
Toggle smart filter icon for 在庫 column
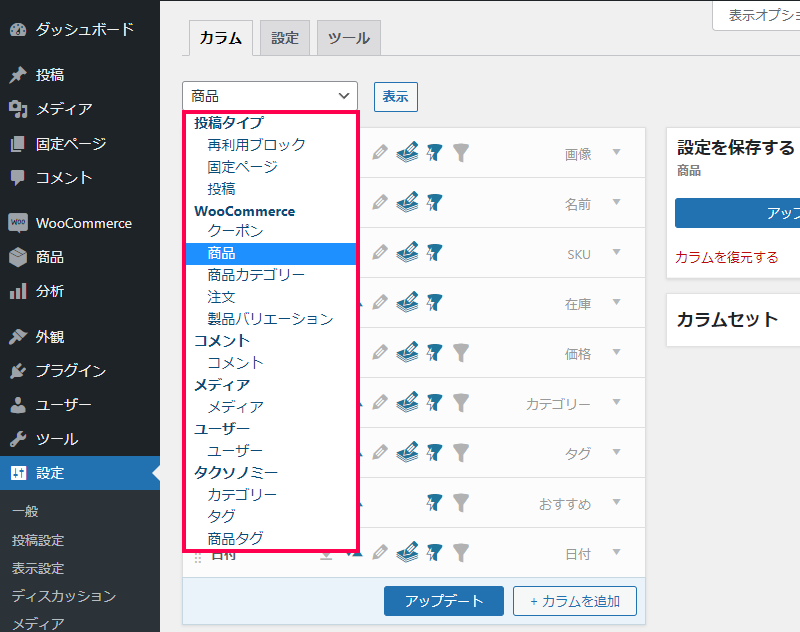click(x=434, y=302)
